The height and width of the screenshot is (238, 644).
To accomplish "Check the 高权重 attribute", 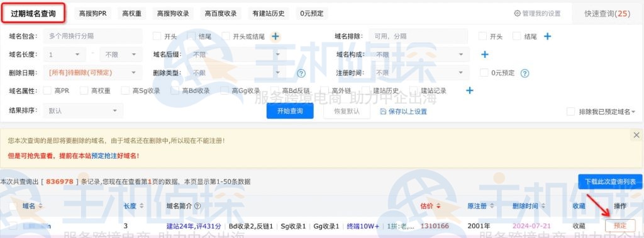I will pyautogui.click(x=84, y=90).
